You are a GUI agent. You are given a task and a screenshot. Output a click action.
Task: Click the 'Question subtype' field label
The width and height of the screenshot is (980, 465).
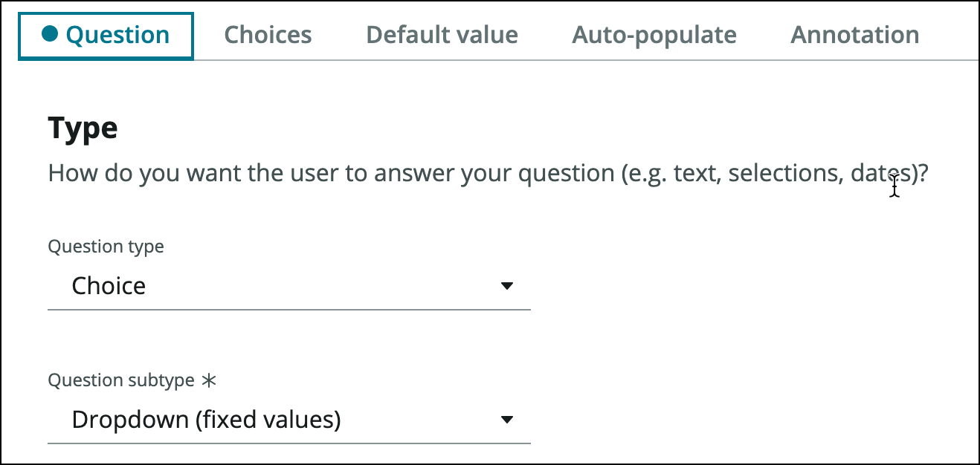pos(121,380)
